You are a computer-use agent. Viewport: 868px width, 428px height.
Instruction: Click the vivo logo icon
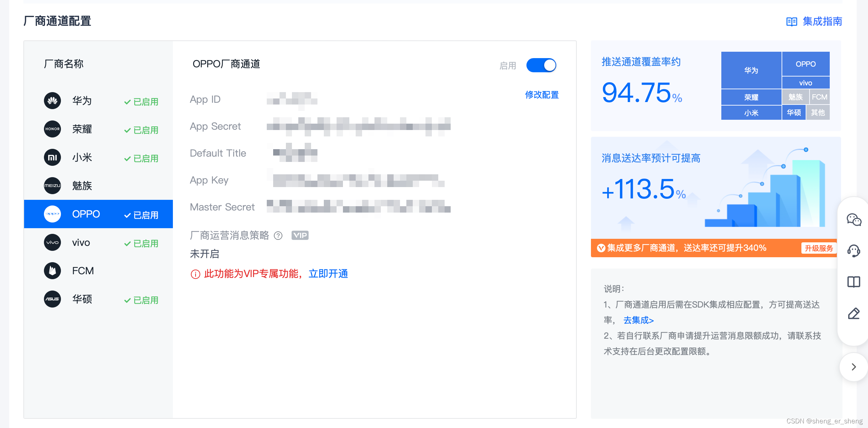(52, 242)
